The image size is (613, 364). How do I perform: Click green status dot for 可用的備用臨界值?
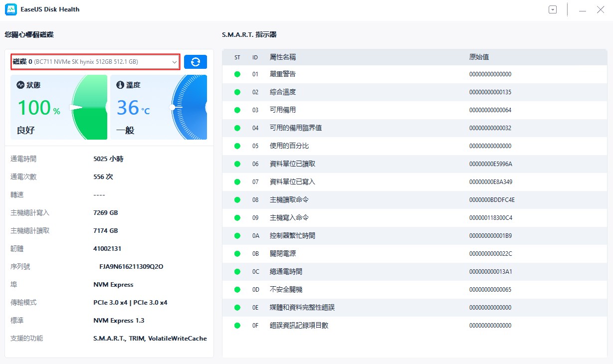[237, 128]
